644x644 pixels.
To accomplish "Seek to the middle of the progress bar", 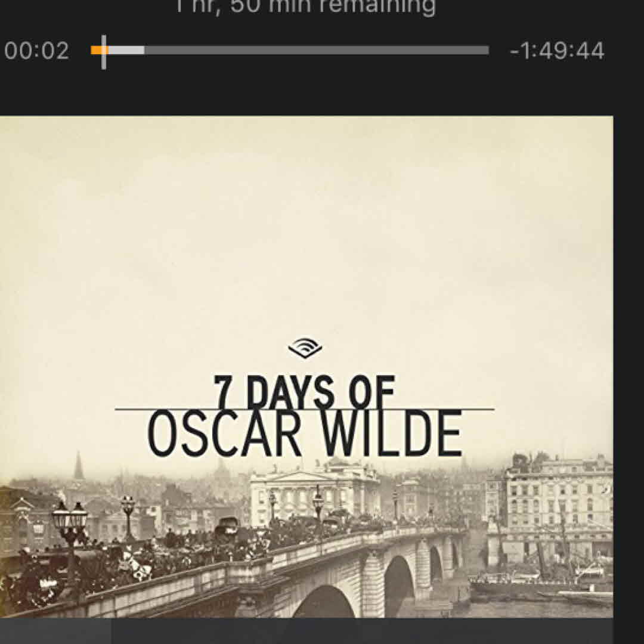I will 290,50.
